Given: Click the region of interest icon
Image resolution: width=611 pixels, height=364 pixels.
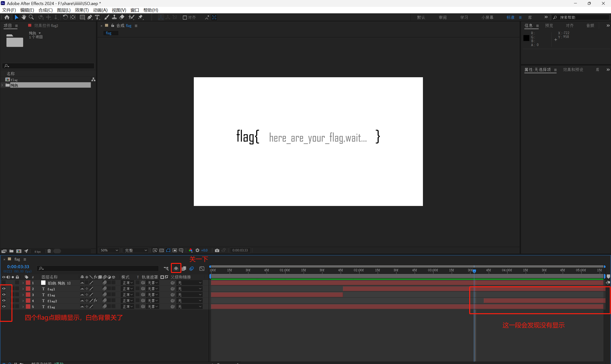Looking at the screenshot, I should click(x=175, y=250).
